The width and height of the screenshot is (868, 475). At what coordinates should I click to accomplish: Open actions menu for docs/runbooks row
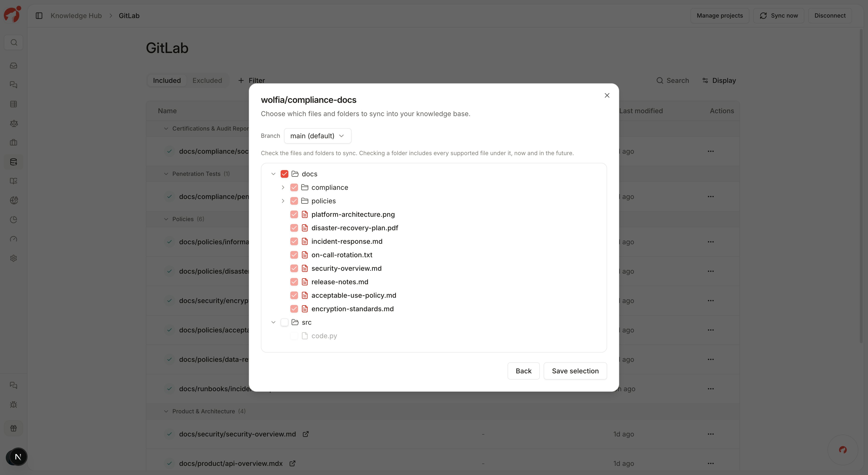point(711,389)
